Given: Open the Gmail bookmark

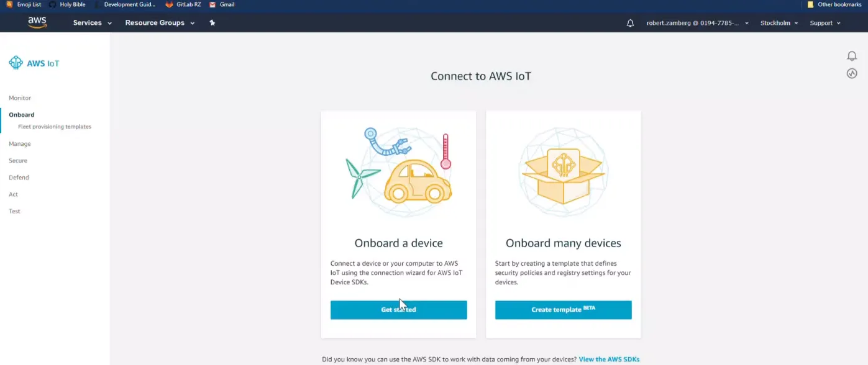Looking at the screenshot, I should pos(222,4).
